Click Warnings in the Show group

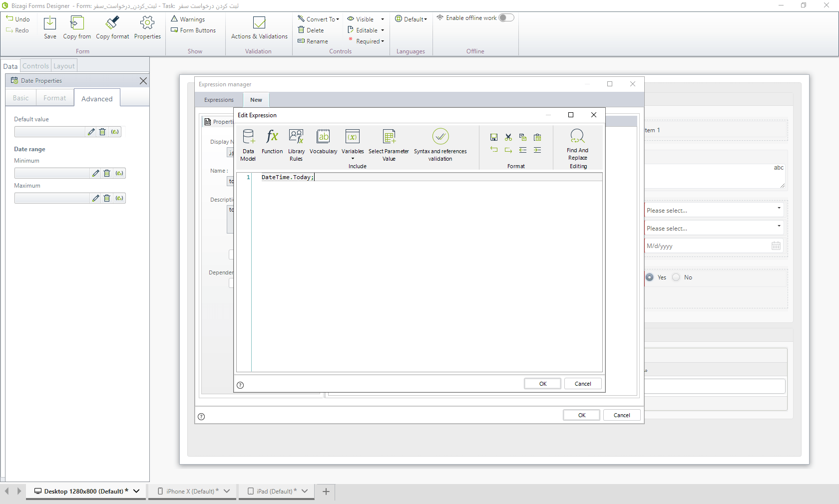point(188,19)
